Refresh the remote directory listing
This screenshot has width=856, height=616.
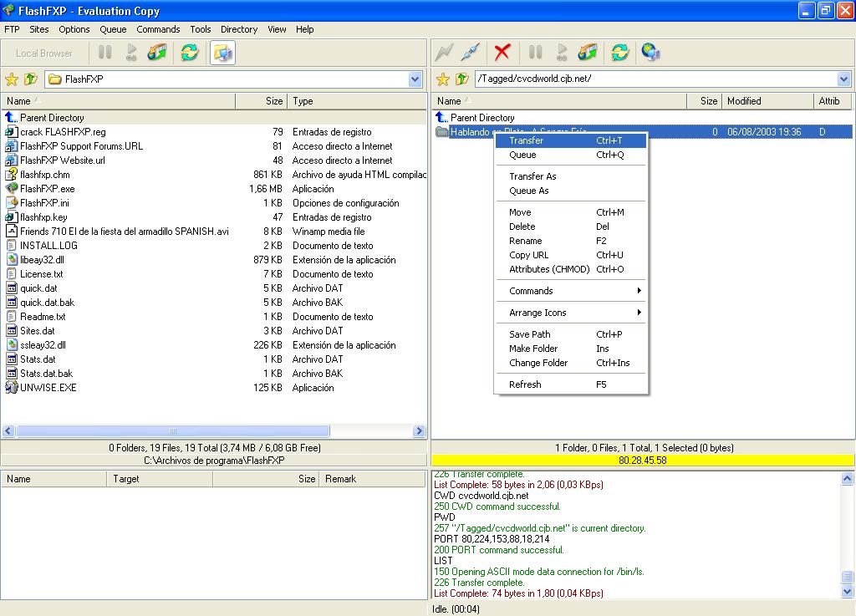click(x=619, y=53)
